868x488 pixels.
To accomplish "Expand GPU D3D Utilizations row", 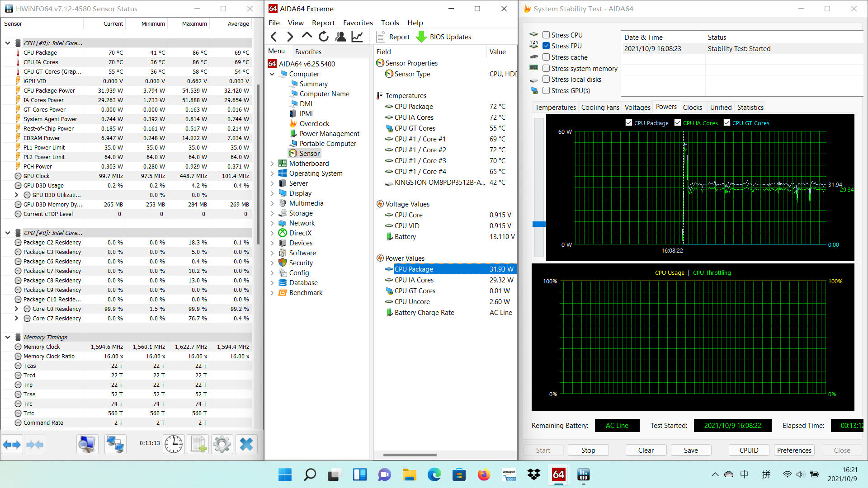I will [17, 195].
